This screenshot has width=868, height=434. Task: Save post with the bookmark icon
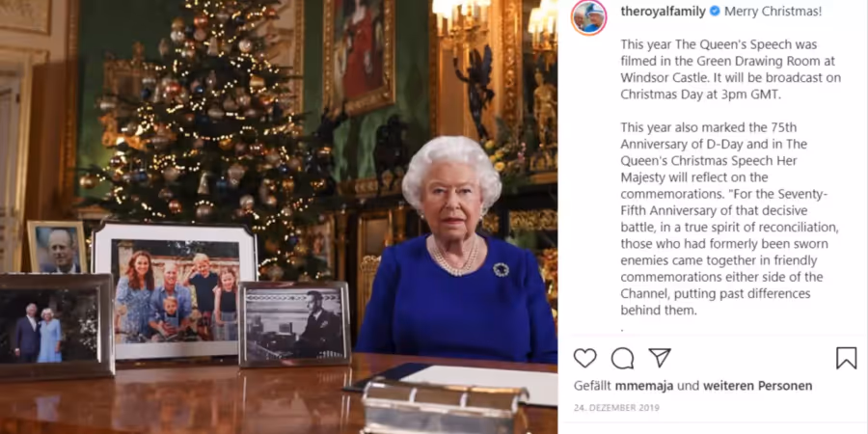[x=846, y=358]
